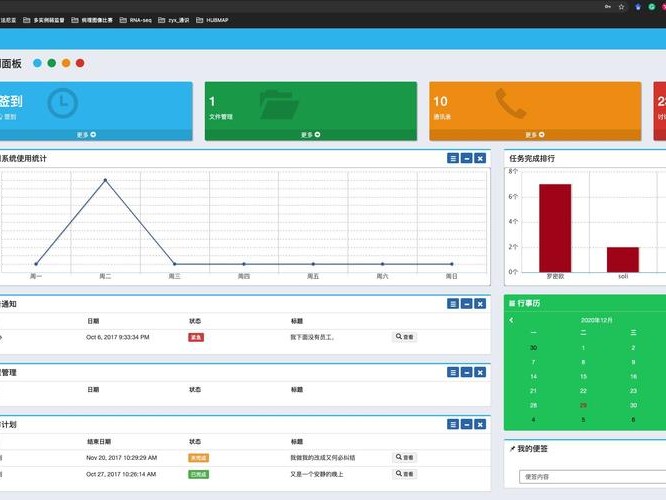Collapse the 计划 panel with minus icon

point(466,424)
